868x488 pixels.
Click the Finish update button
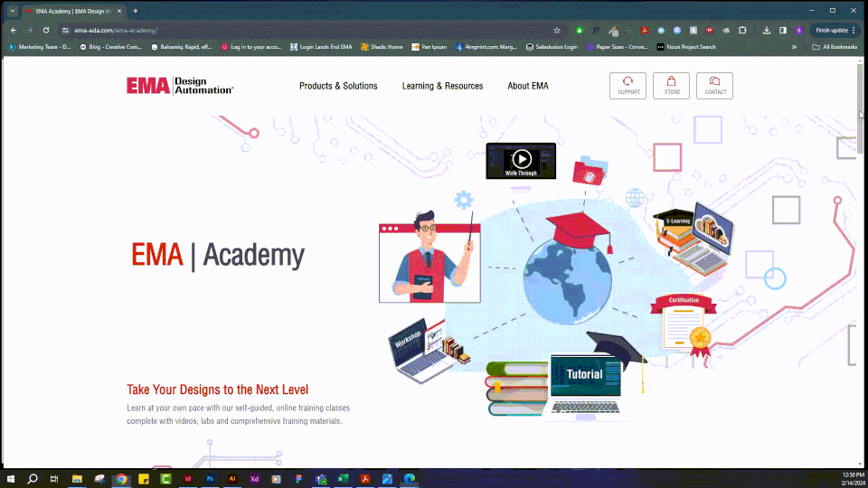[x=835, y=31]
